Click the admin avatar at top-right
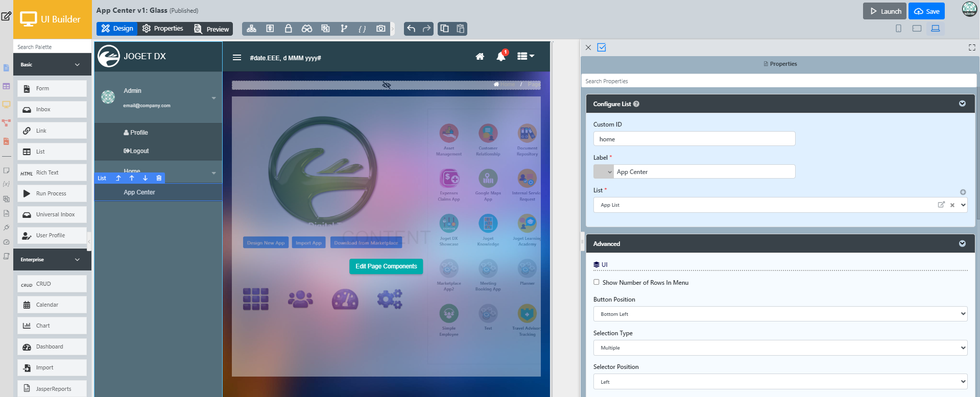Image resolution: width=980 pixels, height=397 pixels. (969, 9)
